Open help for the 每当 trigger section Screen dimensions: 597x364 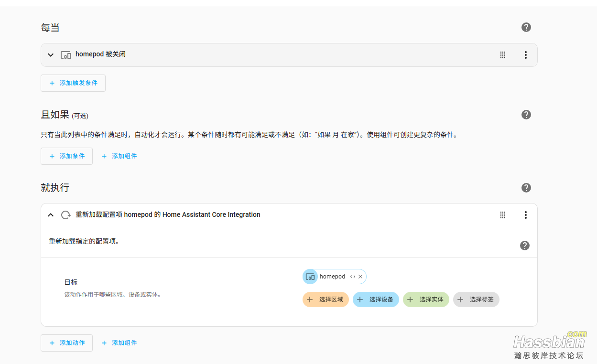(526, 27)
